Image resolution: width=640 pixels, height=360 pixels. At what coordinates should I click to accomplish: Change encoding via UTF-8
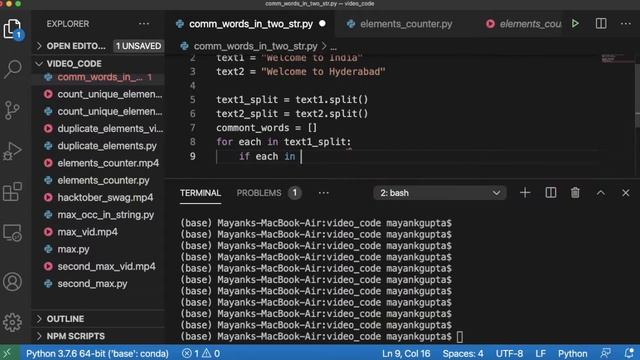pos(509,353)
